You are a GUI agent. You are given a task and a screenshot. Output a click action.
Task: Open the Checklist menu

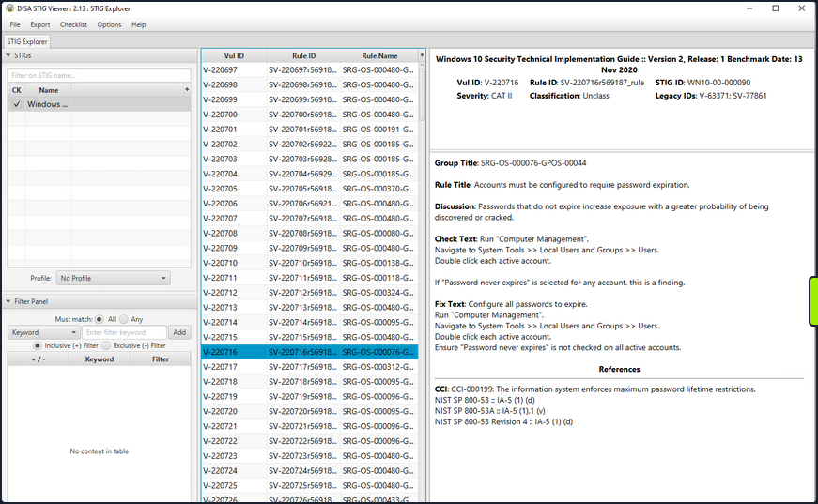pyautogui.click(x=73, y=24)
